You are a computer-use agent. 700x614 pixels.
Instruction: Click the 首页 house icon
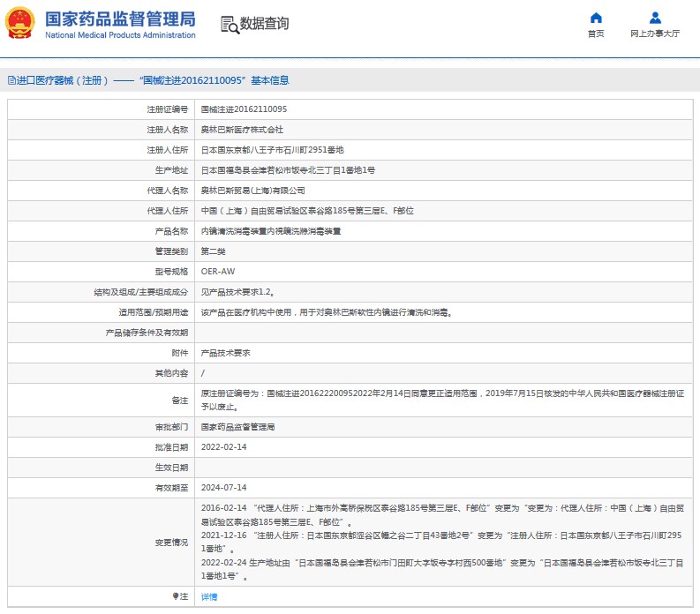pyautogui.click(x=596, y=18)
